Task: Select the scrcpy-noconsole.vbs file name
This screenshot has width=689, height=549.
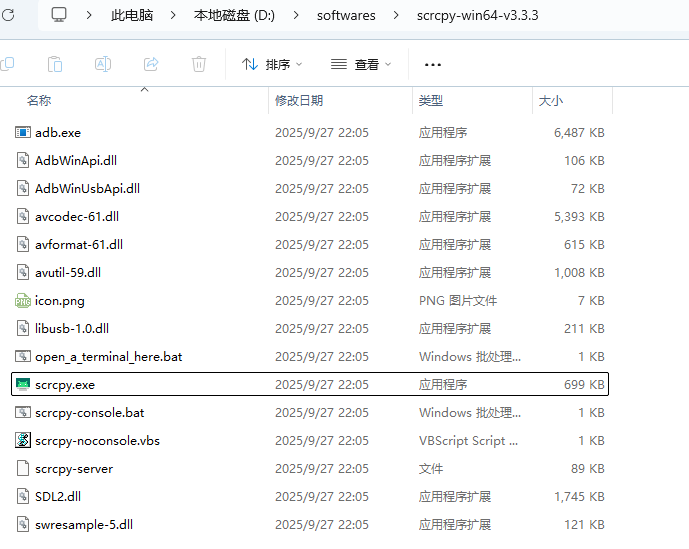Action: (98, 441)
